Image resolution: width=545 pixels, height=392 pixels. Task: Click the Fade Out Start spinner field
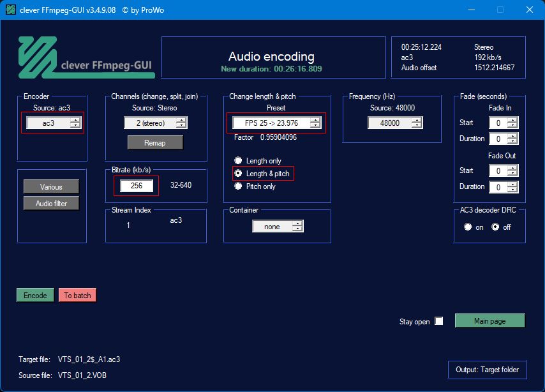tap(504, 171)
